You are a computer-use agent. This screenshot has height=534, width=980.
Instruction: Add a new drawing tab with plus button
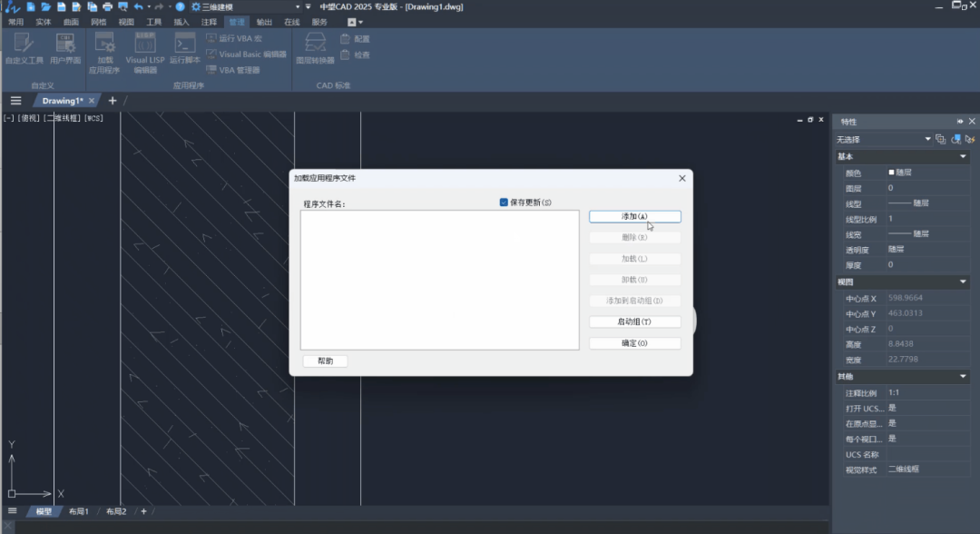coord(113,101)
